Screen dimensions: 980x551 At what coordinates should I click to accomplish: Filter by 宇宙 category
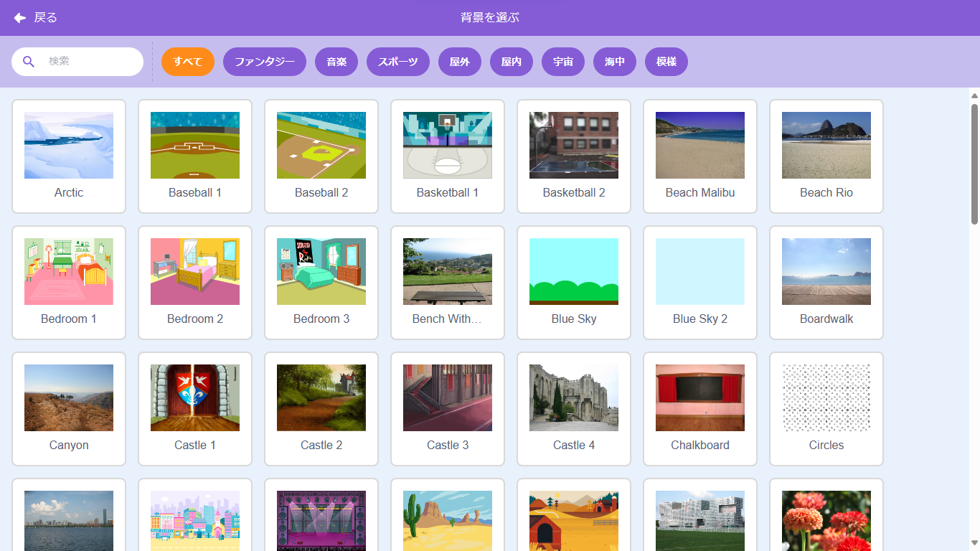coord(563,62)
